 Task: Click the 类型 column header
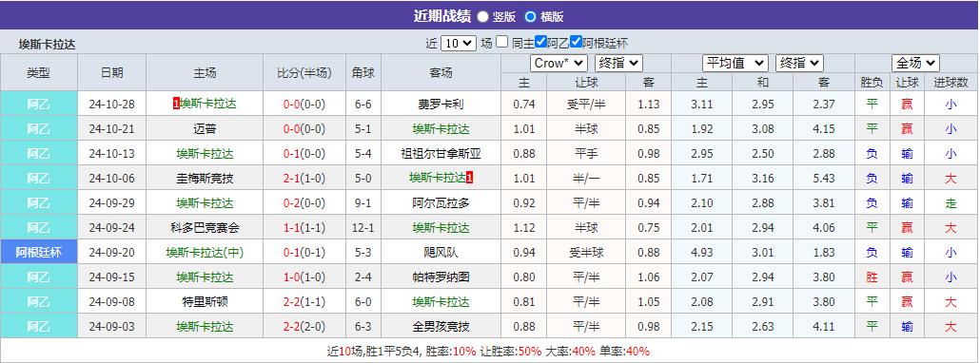pyautogui.click(x=39, y=72)
